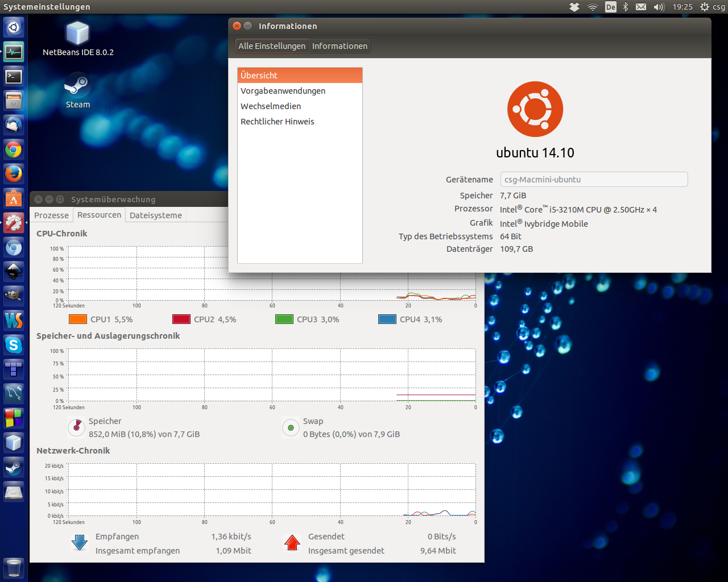728x582 pixels.
Task: Launch the Terminal from the dock
Action: coord(14,76)
